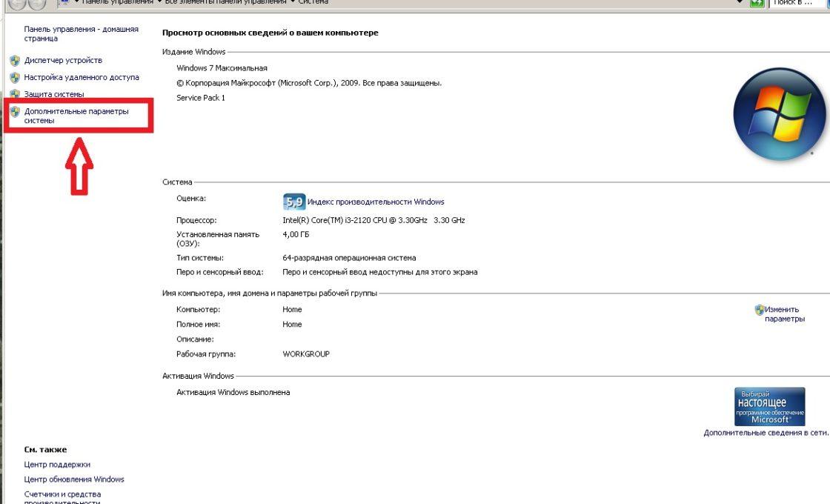Screen dimensions: 830x504
Task: Click the См. также heading
Action: [x=45, y=449]
